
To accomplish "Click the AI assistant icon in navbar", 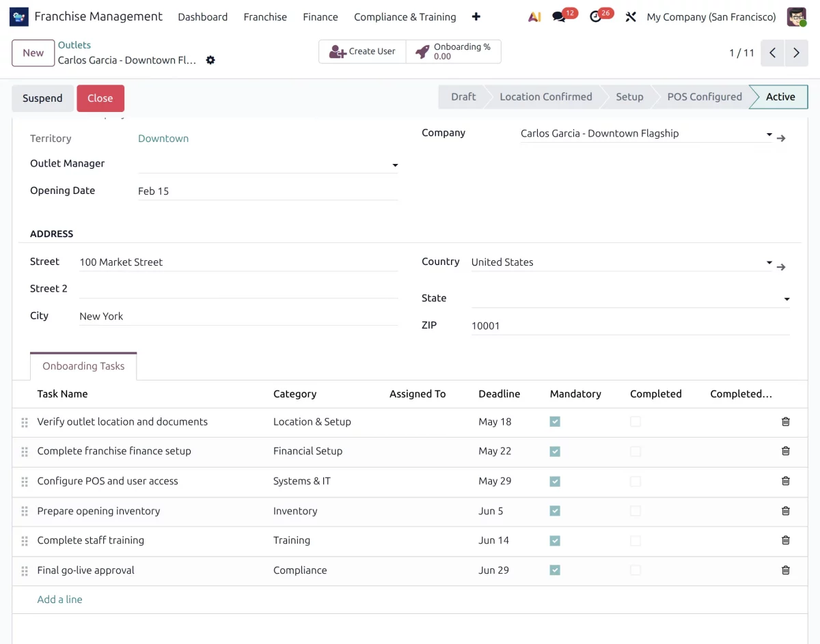I will [x=534, y=17].
